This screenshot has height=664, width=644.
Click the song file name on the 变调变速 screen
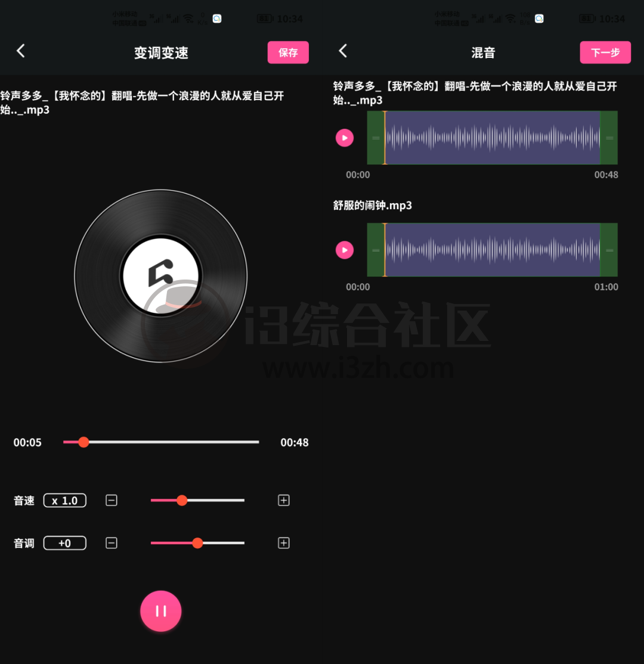coord(143,103)
